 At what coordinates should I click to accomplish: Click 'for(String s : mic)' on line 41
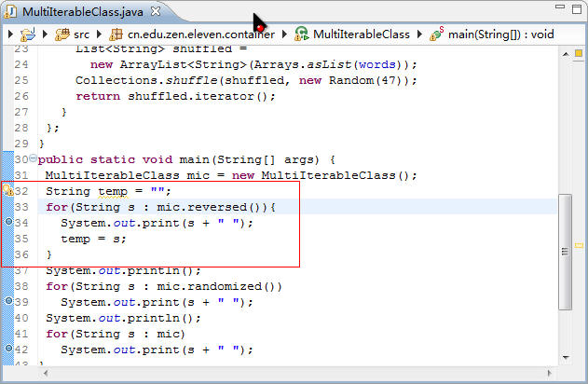coord(116,334)
